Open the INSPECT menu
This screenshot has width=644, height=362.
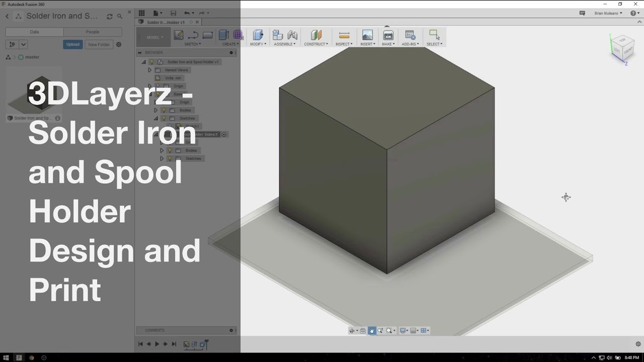click(344, 44)
